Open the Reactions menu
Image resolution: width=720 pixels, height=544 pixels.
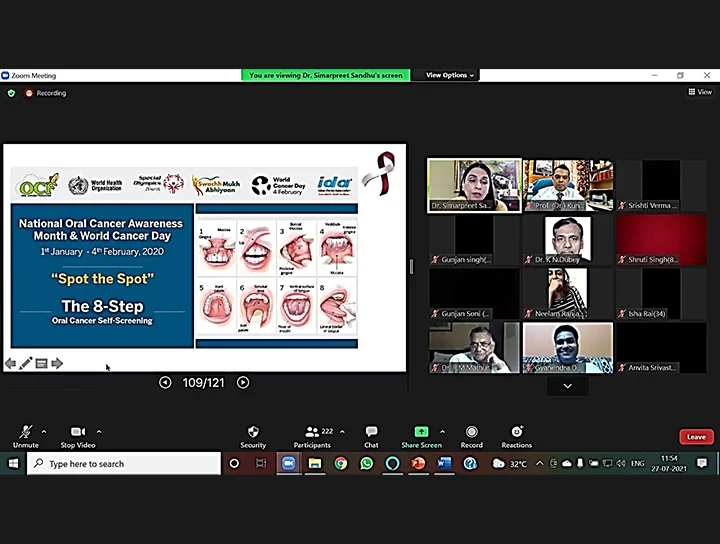click(516, 435)
